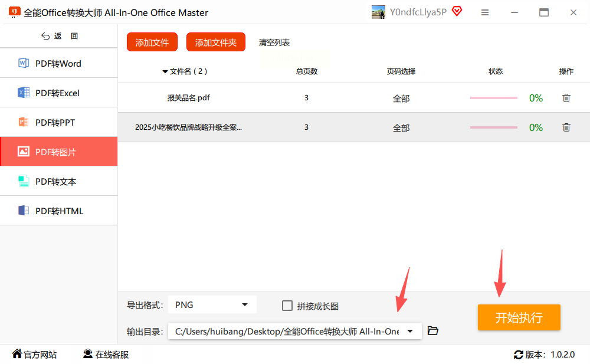Click the username Y0ndfcLlya5P
Image resolution: width=590 pixels, height=364 pixels.
click(418, 12)
